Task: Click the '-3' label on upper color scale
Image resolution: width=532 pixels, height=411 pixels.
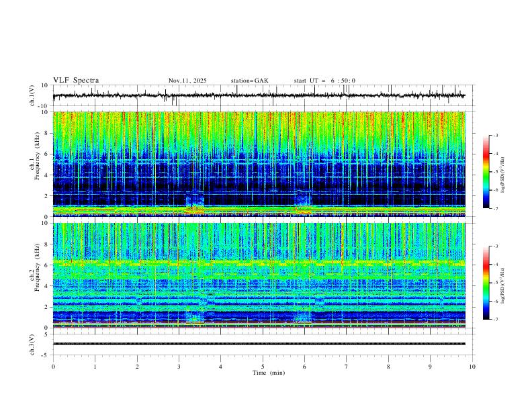Action: (495, 135)
